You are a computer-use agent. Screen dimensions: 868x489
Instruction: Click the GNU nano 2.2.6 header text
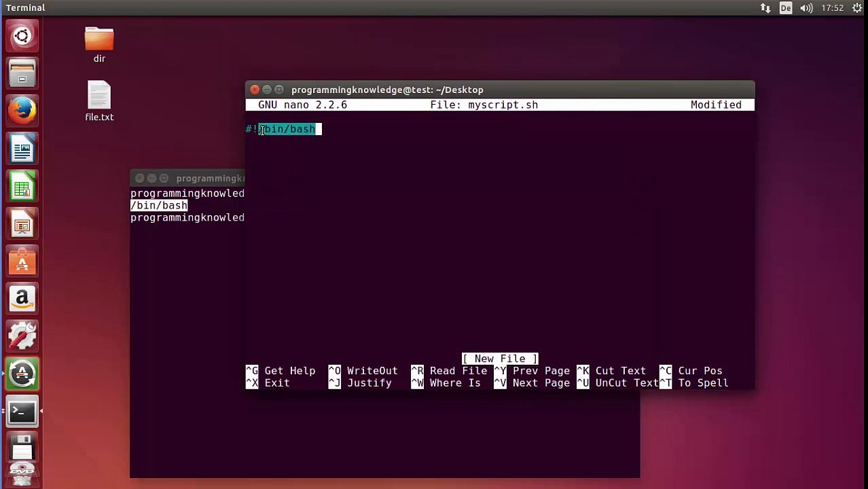(x=302, y=105)
